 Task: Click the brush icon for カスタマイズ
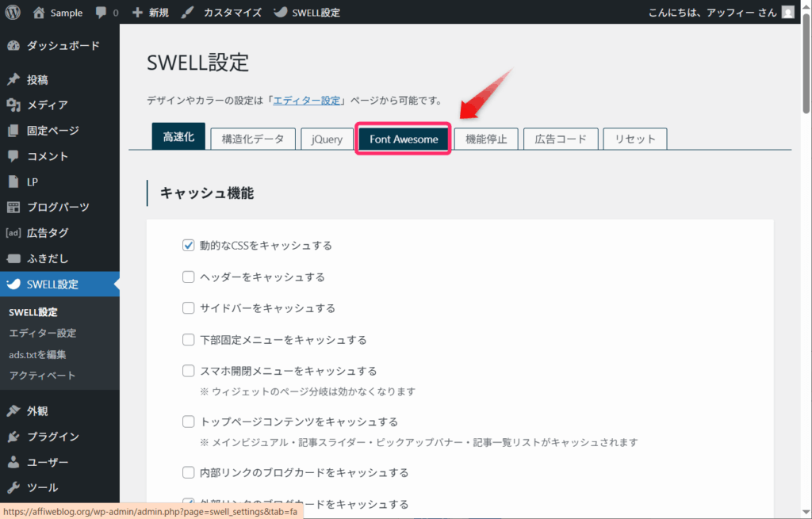coord(187,13)
